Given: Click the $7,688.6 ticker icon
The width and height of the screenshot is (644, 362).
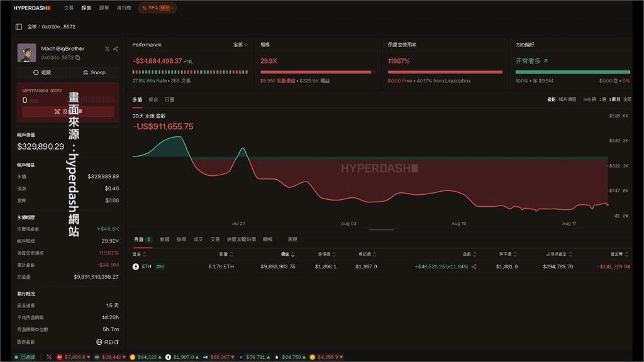Looking at the screenshot, I should pyautogui.click(x=59, y=357).
